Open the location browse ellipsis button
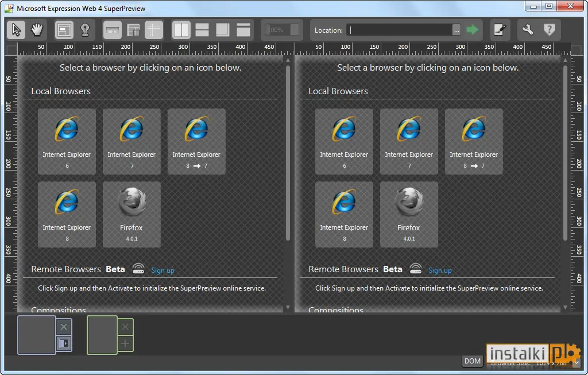This screenshot has width=588, height=375. tap(457, 30)
